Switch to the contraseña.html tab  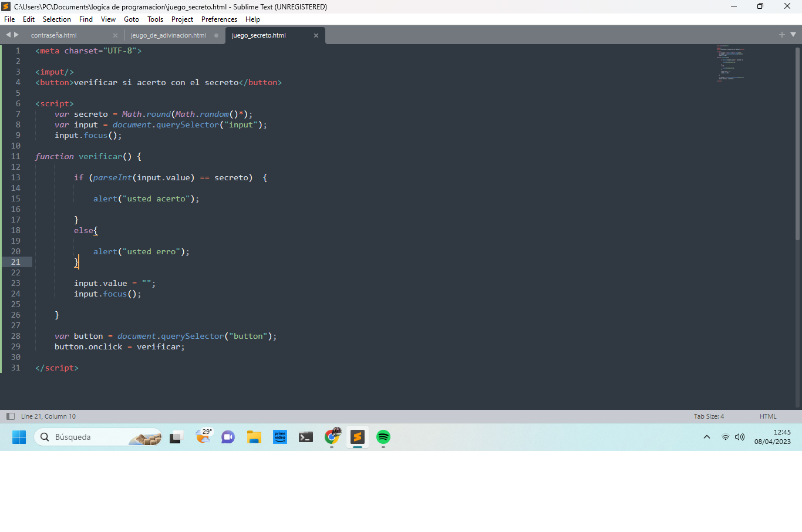(x=54, y=35)
